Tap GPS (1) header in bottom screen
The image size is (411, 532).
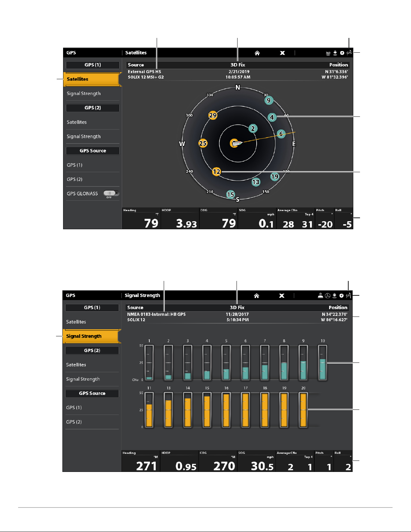(x=92, y=307)
